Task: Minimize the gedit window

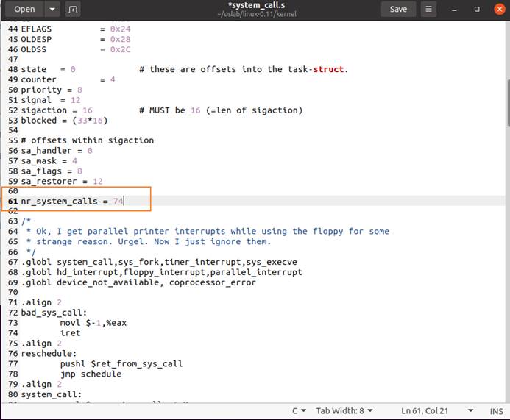Action: click(455, 9)
